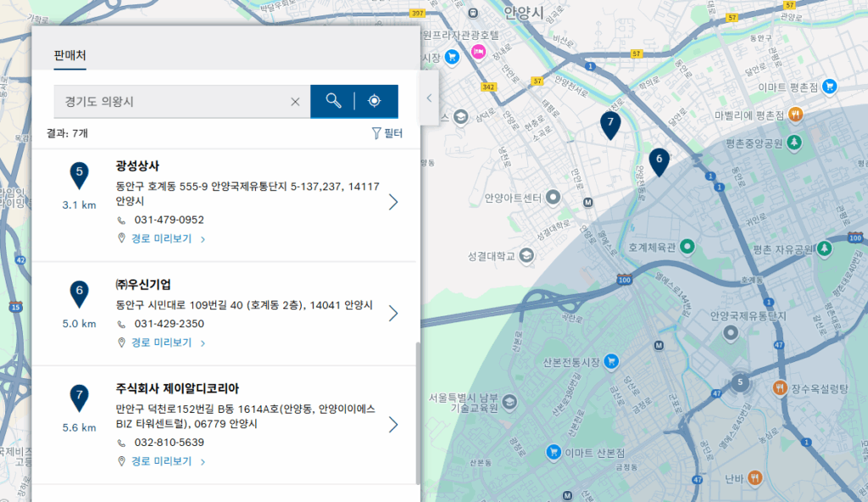This screenshot has width=868, height=502.
Task: Click 난바 restaurant icon
Action: (x=754, y=477)
